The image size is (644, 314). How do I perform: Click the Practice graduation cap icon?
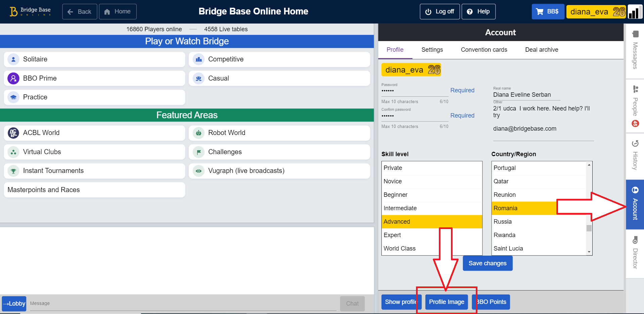tap(13, 97)
